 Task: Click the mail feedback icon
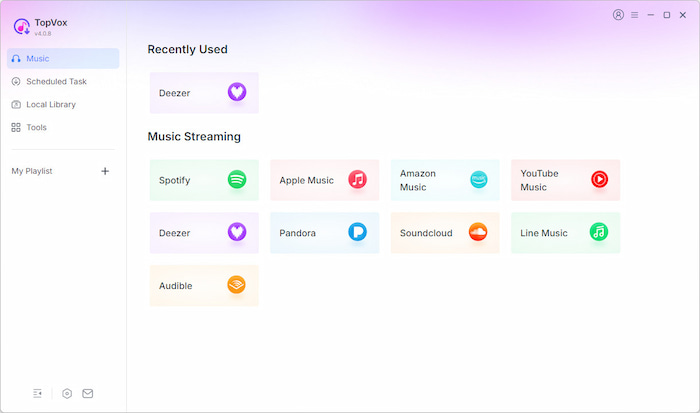pyautogui.click(x=88, y=393)
